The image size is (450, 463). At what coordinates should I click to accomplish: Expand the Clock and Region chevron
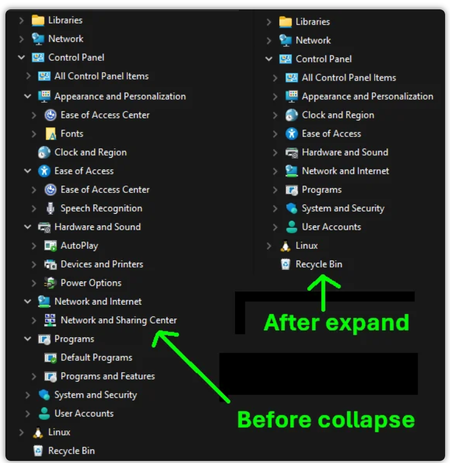275,115
